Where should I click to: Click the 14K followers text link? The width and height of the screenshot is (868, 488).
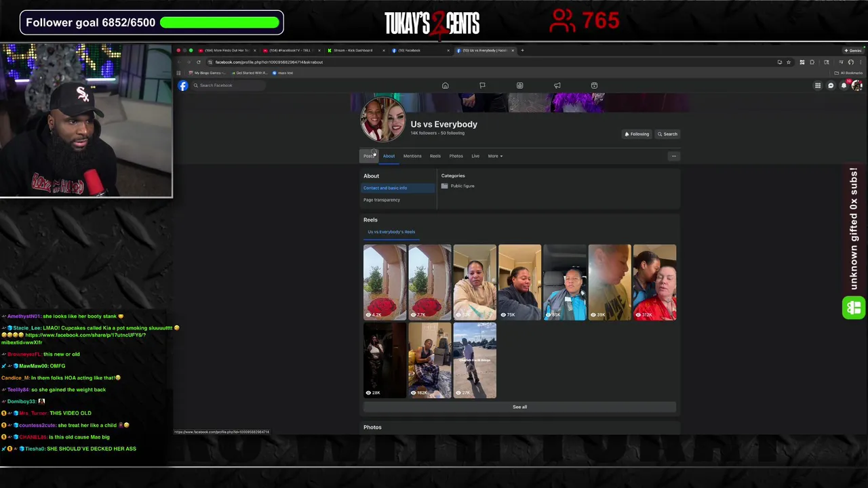(x=424, y=134)
